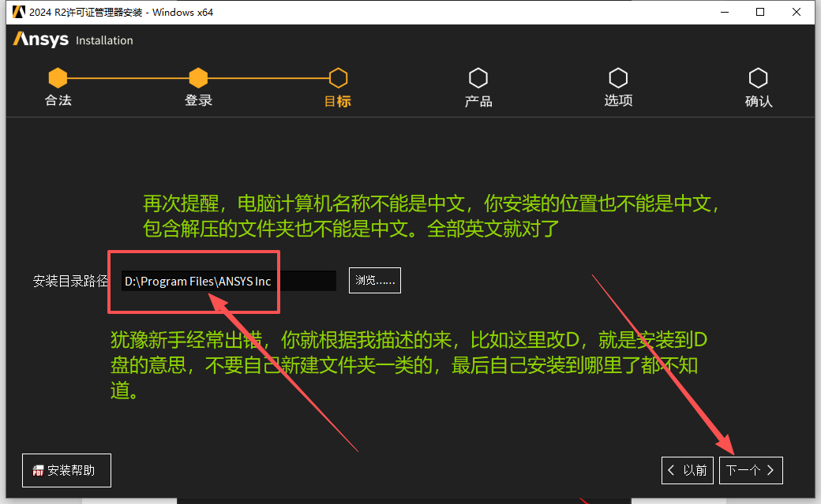Click the ANSYS icon in the title bar

tap(18, 12)
